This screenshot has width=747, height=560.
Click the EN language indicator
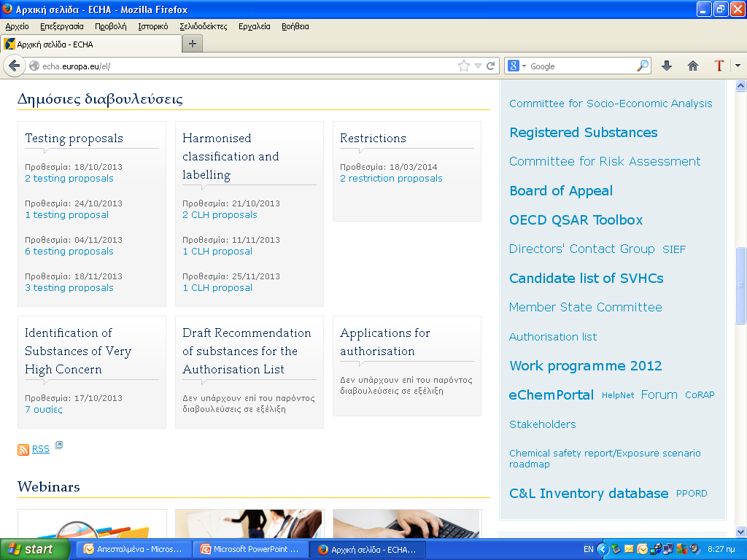pyautogui.click(x=589, y=549)
